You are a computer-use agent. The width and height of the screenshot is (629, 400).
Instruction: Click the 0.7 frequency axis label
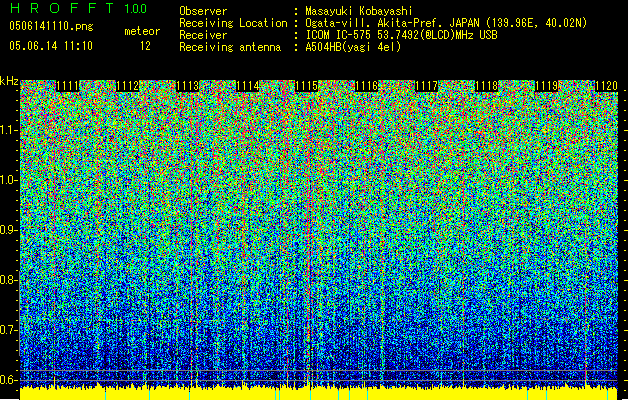8,330
